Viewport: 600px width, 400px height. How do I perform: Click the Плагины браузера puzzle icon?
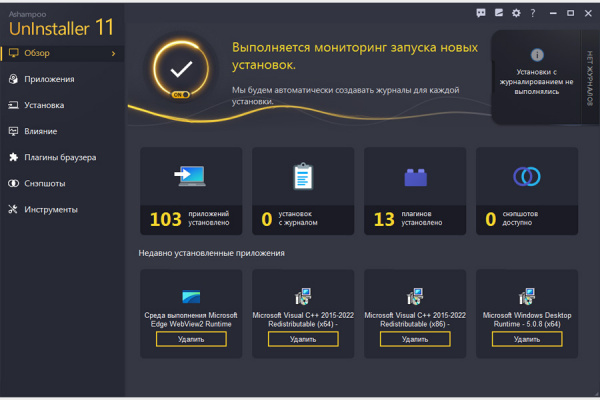coord(13,157)
